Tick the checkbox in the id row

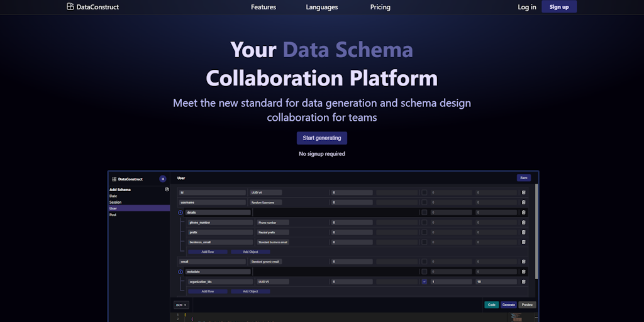click(424, 192)
